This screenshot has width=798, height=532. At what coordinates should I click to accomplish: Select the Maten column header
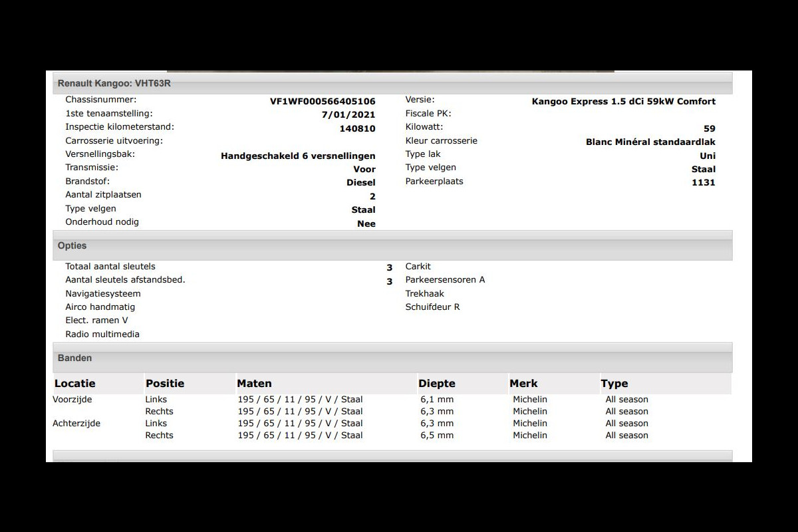tap(254, 384)
